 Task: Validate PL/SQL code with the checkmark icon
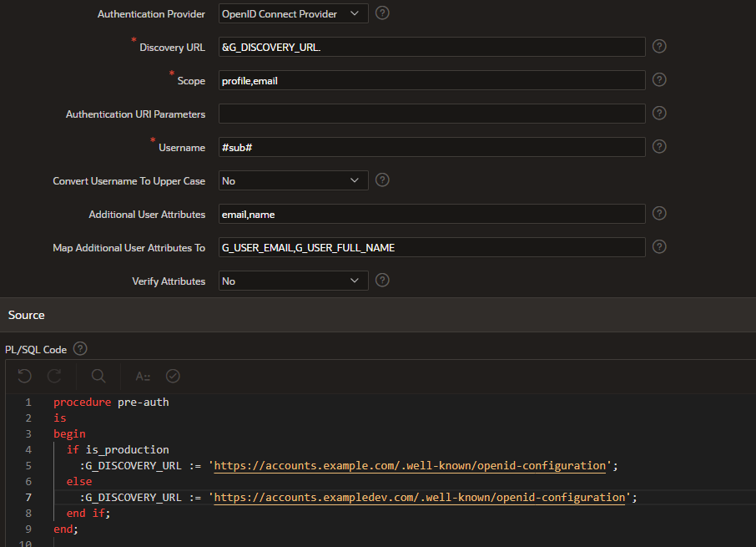[x=173, y=377]
